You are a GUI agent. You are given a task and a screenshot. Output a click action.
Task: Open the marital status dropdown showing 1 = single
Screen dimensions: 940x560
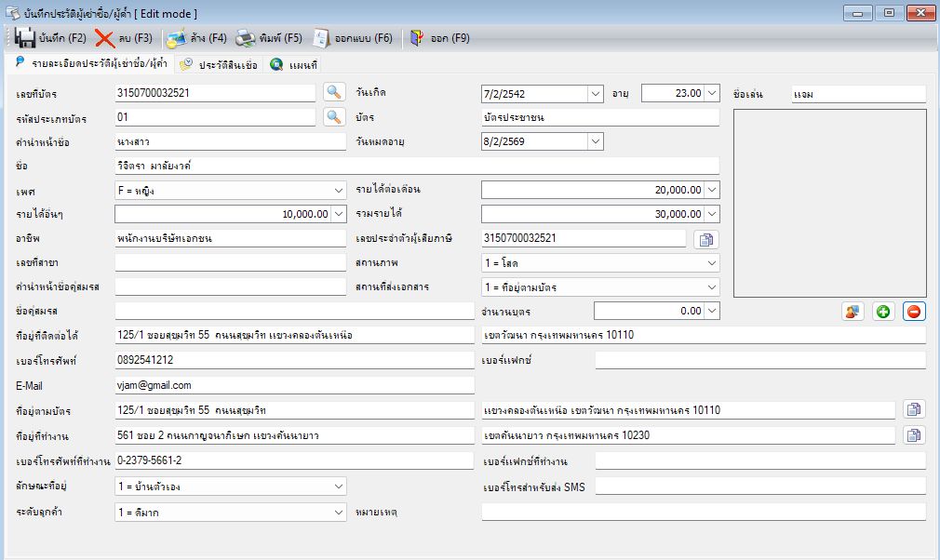click(712, 263)
